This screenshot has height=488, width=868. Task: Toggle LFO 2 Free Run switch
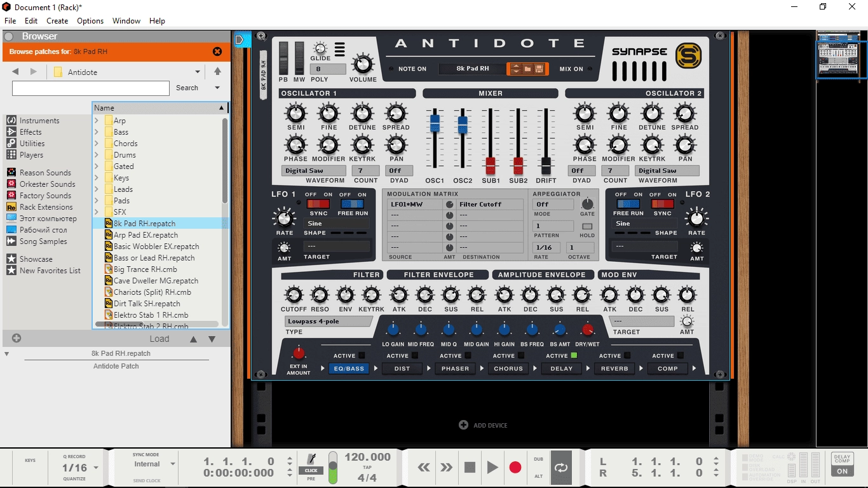click(x=628, y=204)
